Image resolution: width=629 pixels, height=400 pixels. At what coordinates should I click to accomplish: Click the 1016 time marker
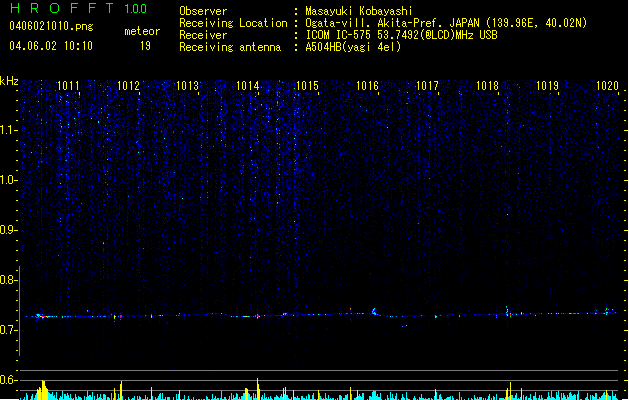point(367,86)
